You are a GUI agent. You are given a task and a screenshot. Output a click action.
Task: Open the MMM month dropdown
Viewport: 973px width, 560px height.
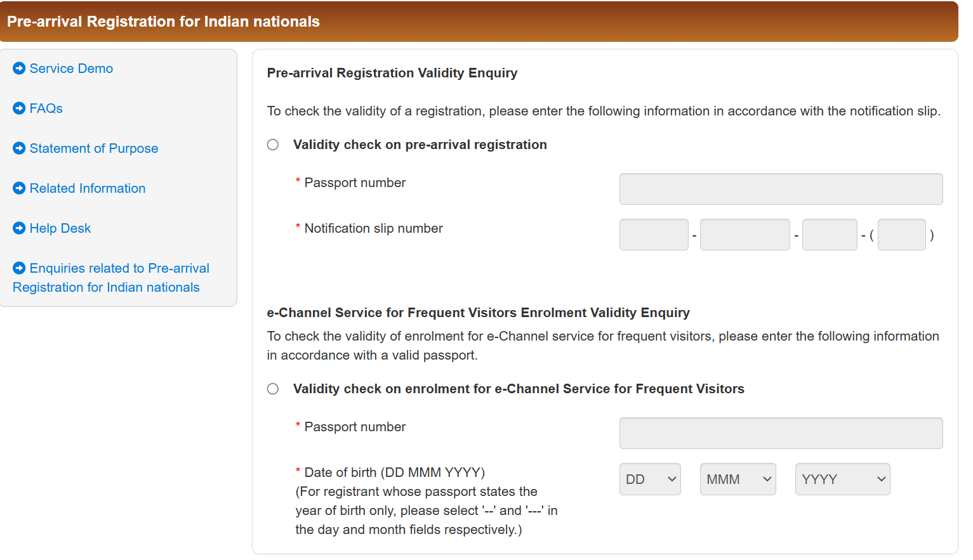click(x=738, y=479)
